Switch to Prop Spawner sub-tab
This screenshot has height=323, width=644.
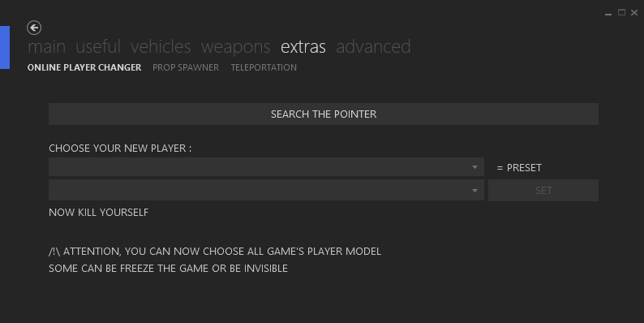tap(186, 67)
